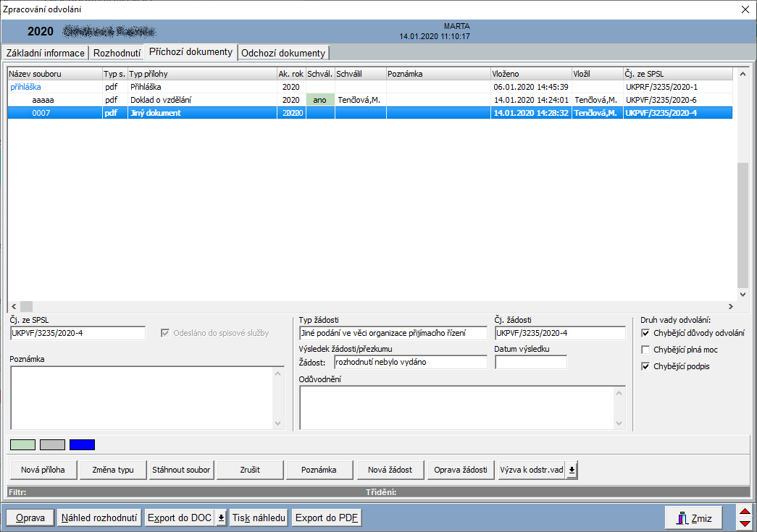Click the Zmiz exit door button

[x=693, y=518]
